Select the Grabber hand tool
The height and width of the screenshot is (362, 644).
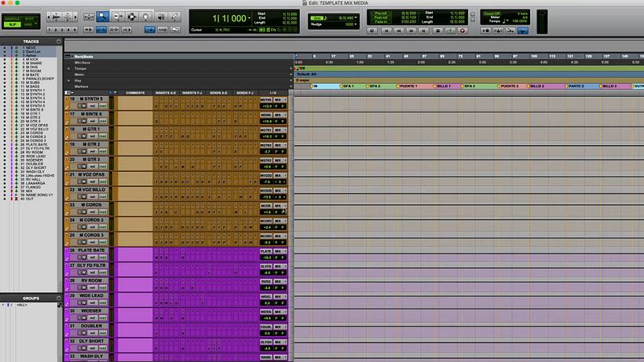[x=145, y=16]
